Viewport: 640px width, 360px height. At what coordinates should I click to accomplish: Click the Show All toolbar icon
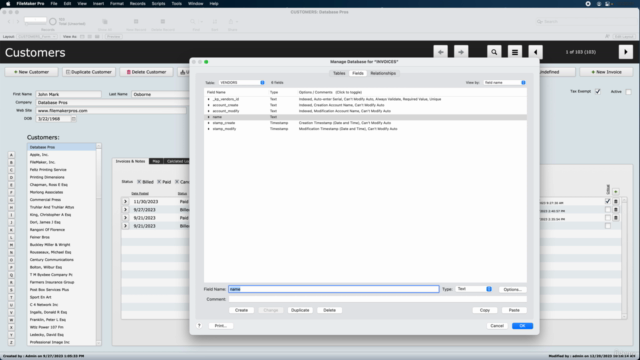(105, 22)
